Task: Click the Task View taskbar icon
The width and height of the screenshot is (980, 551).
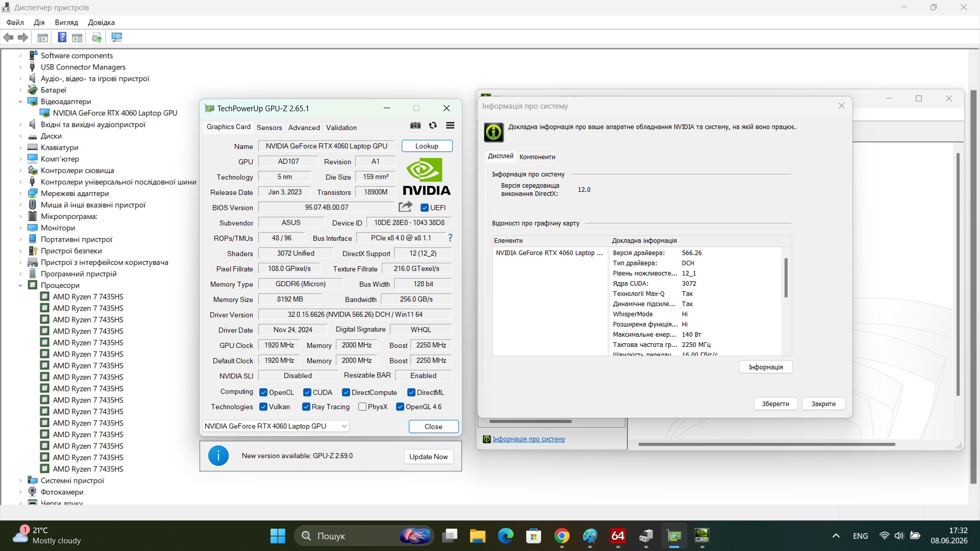Action: coord(450,536)
